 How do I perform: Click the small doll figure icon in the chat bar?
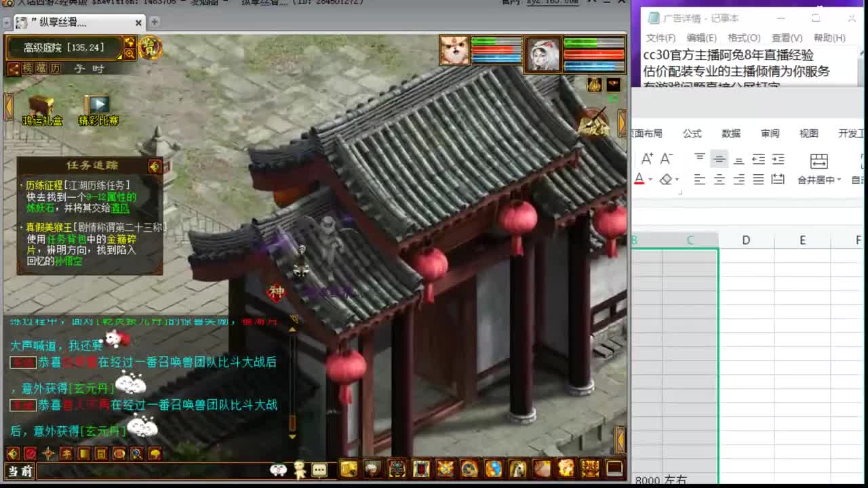[300, 470]
